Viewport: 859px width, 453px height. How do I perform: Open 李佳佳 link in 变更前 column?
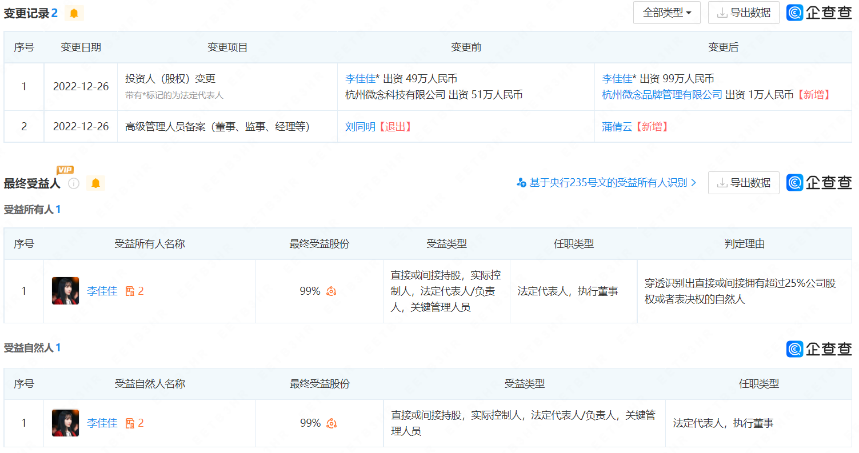(x=362, y=78)
